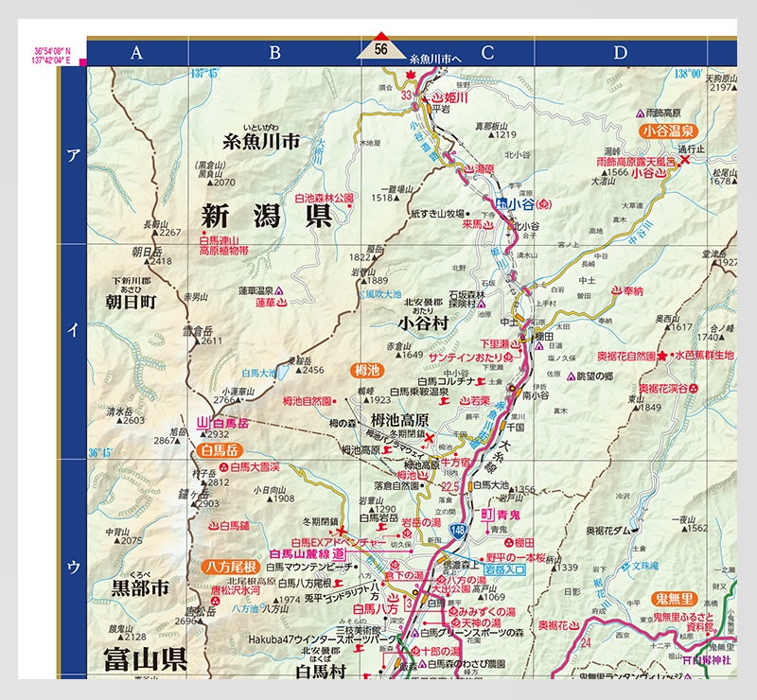
Task: Click the 栂池自然園 label
Action: [307, 401]
